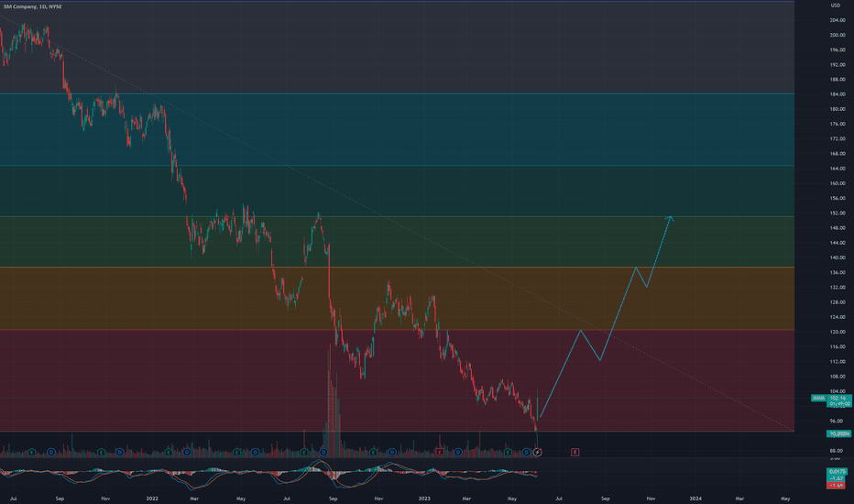Click the 184.00 price axis label
854x504 pixels.
click(838, 94)
